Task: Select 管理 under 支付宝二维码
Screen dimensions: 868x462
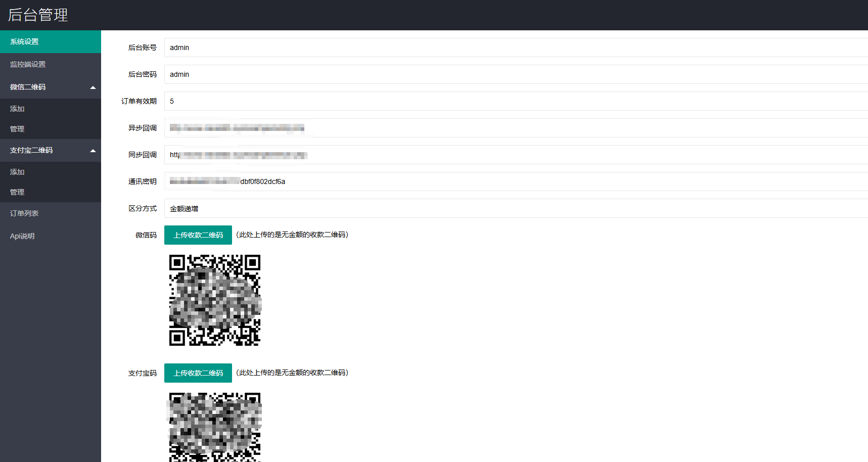Action: (x=51, y=192)
